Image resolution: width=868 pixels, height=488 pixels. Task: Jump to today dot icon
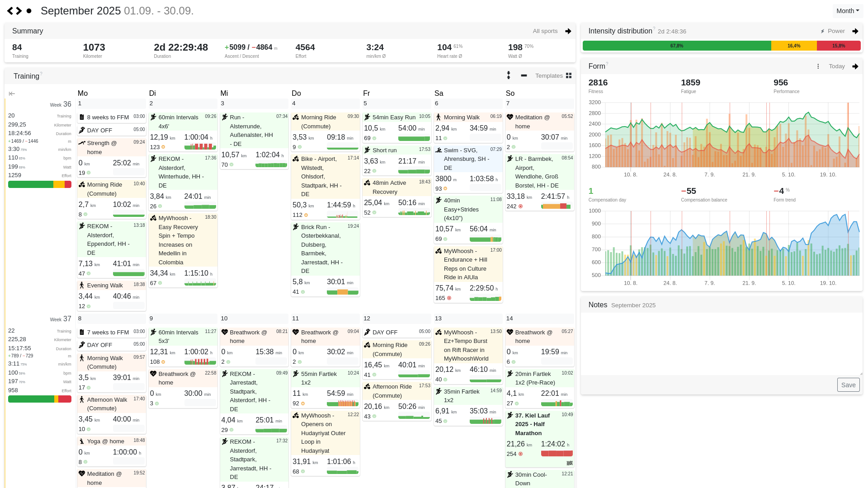(29, 11)
